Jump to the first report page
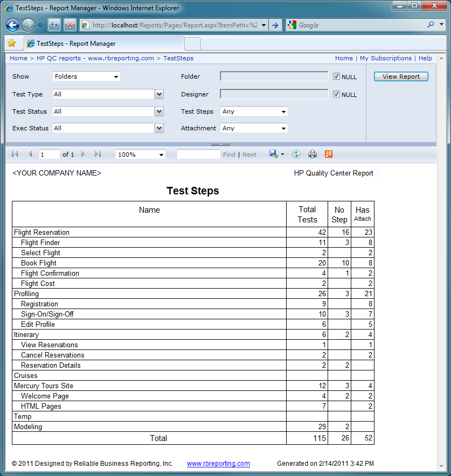The height and width of the screenshot is (476, 451). click(15, 154)
